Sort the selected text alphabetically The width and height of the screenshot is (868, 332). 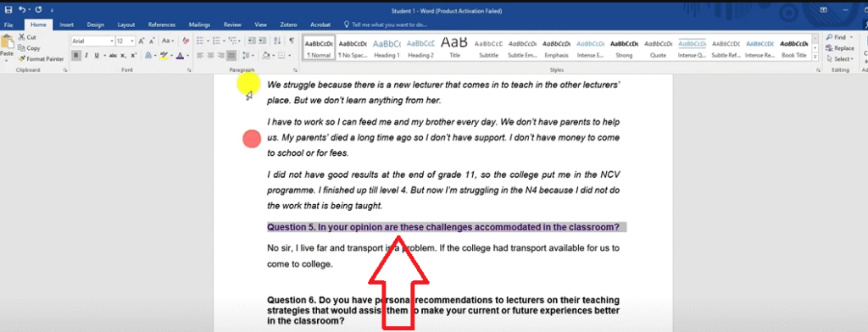pyautogui.click(x=277, y=41)
